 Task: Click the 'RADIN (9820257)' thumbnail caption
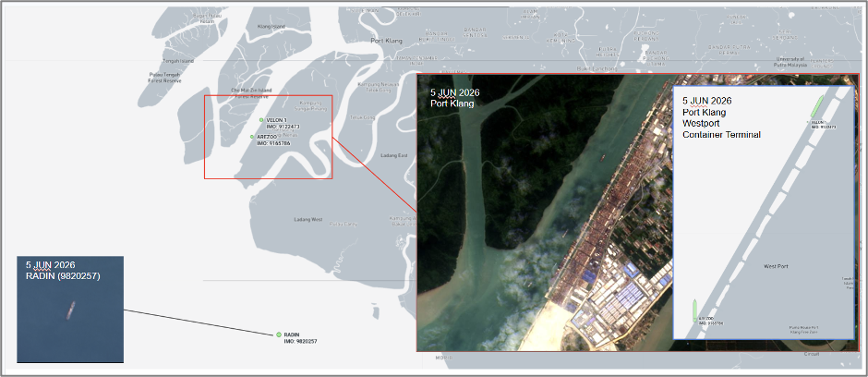coord(63,275)
